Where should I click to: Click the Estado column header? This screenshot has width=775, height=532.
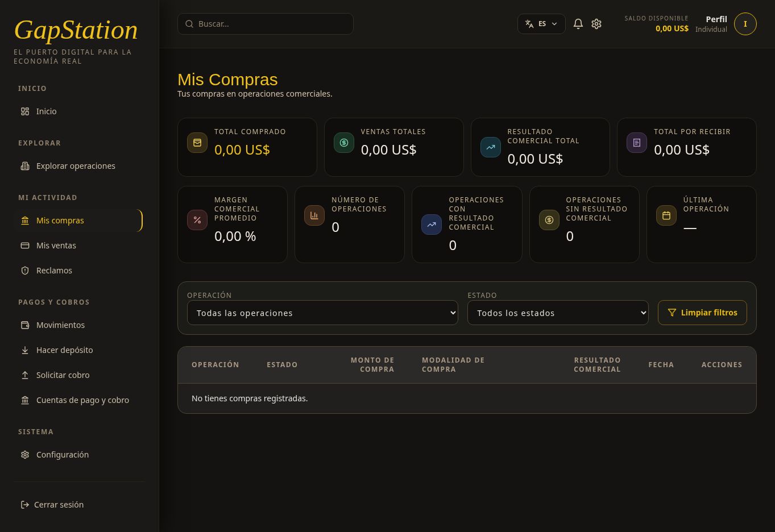click(282, 365)
